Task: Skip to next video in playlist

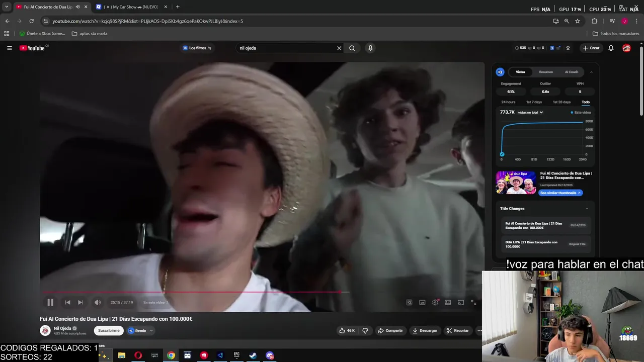Action: (x=80, y=302)
